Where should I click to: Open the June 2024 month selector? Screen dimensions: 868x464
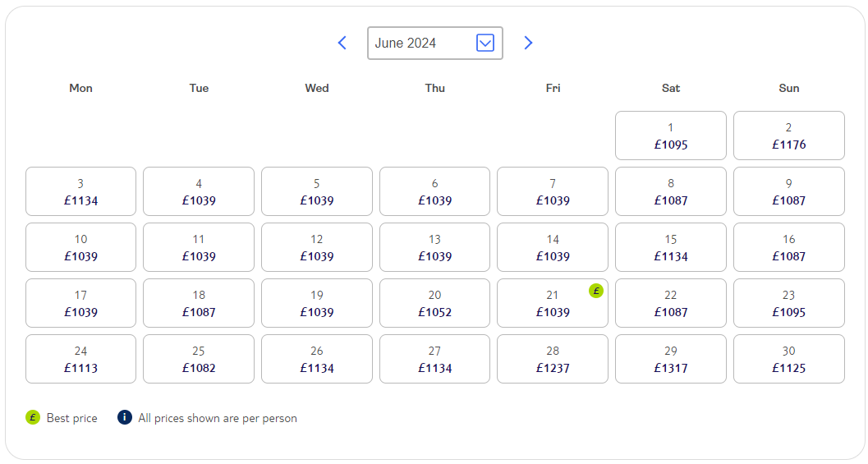point(435,43)
